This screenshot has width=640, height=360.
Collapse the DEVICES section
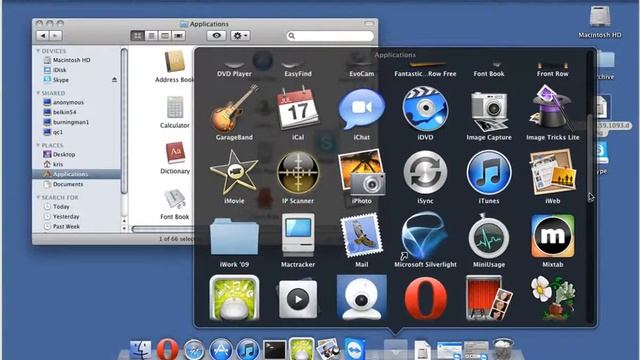click(x=38, y=51)
